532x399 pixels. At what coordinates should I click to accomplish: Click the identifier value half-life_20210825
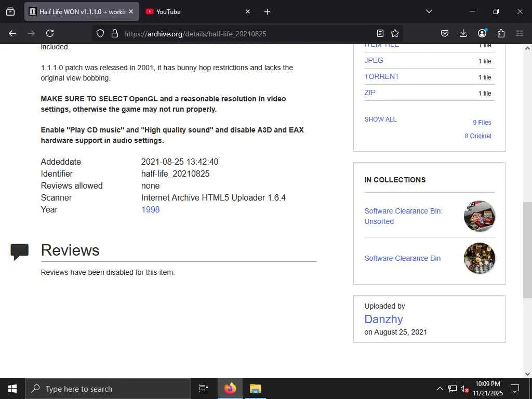[176, 174]
